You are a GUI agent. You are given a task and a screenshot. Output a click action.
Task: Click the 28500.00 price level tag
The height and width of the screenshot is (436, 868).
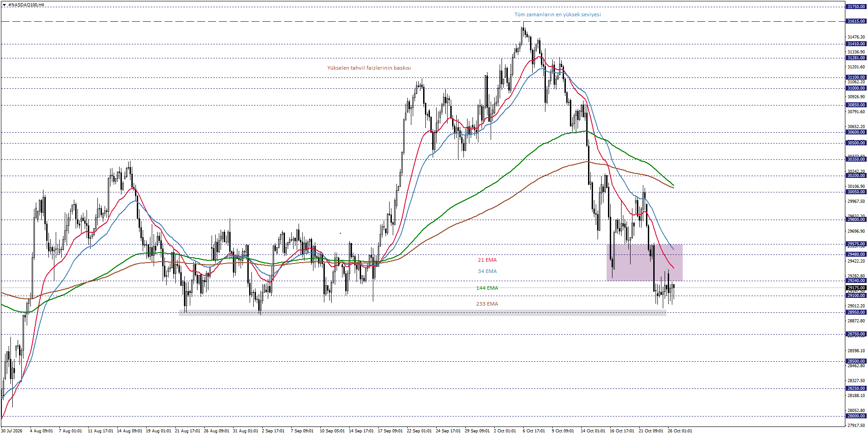pyautogui.click(x=856, y=361)
